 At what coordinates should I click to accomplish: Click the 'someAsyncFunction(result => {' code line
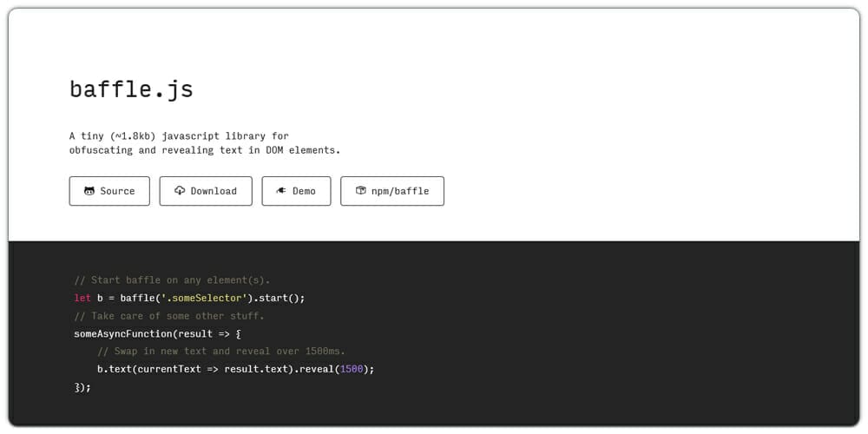(158, 334)
